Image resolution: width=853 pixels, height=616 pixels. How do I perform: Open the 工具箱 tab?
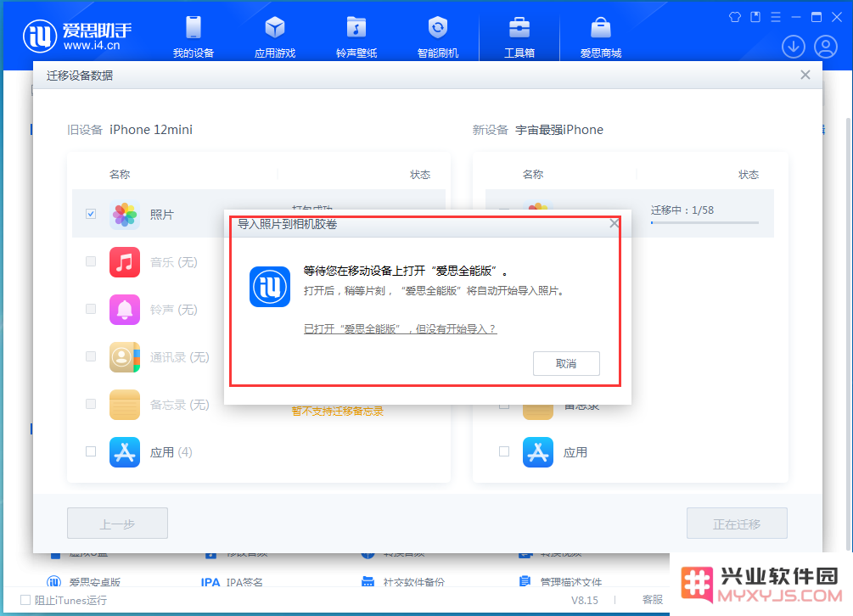click(x=519, y=37)
